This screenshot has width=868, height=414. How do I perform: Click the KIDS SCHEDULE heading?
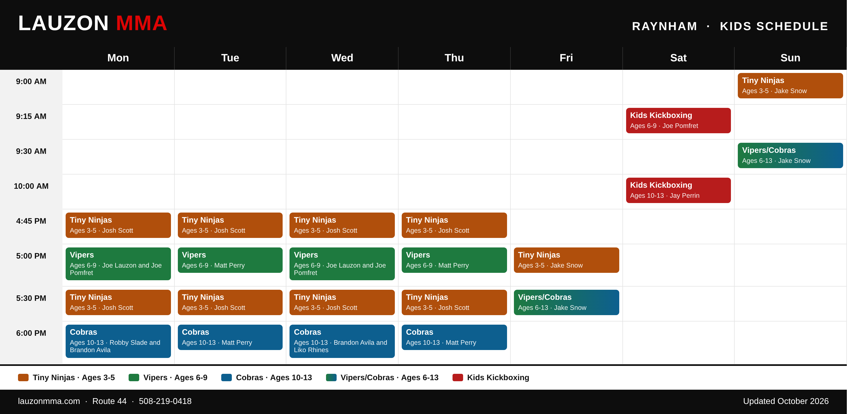coord(774,26)
